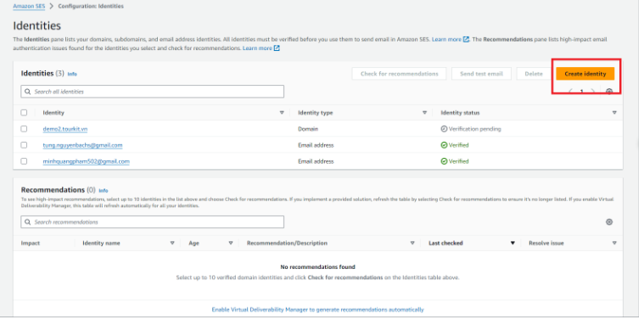The image size is (644, 325).
Task: Open Recommendations table settings gear
Action: click(609, 221)
